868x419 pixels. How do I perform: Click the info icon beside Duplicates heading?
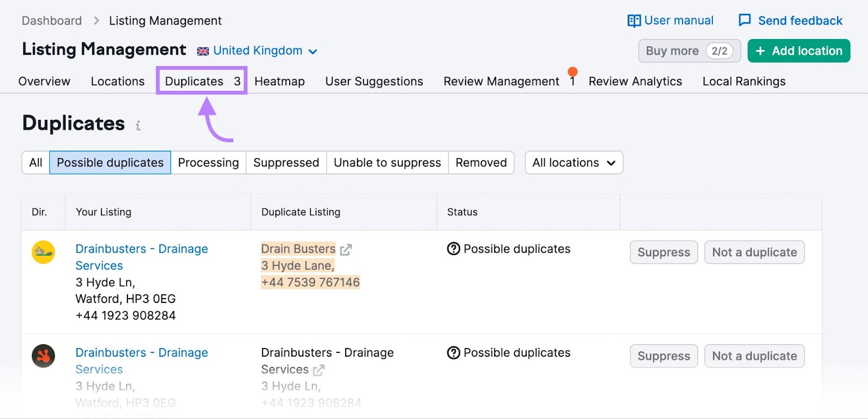pyautogui.click(x=138, y=126)
